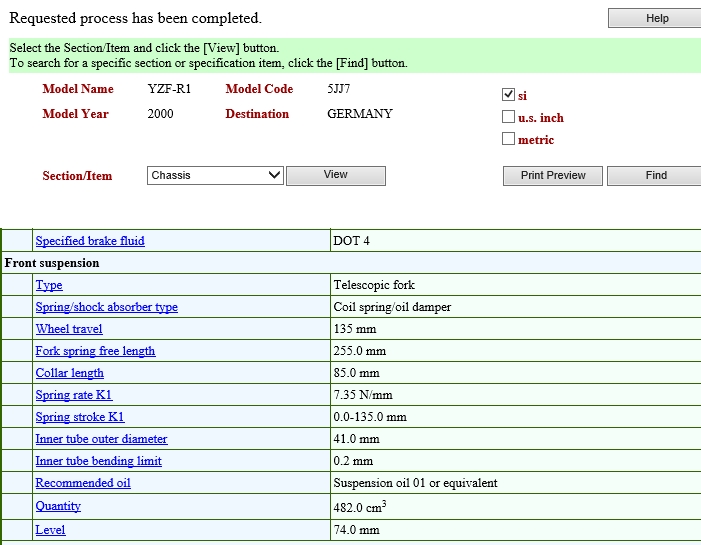Select the Inner tube bending limit link

coord(98,461)
